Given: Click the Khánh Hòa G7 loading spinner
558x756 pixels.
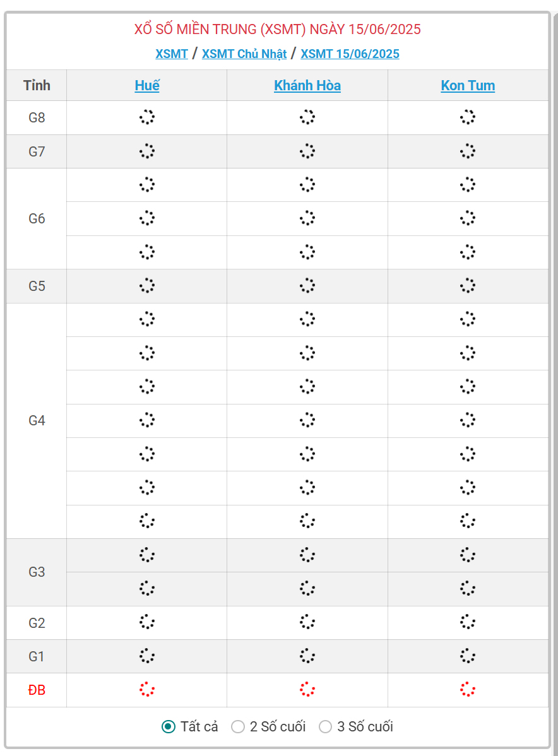Looking at the screenshot, I should (x=307, y=151).
